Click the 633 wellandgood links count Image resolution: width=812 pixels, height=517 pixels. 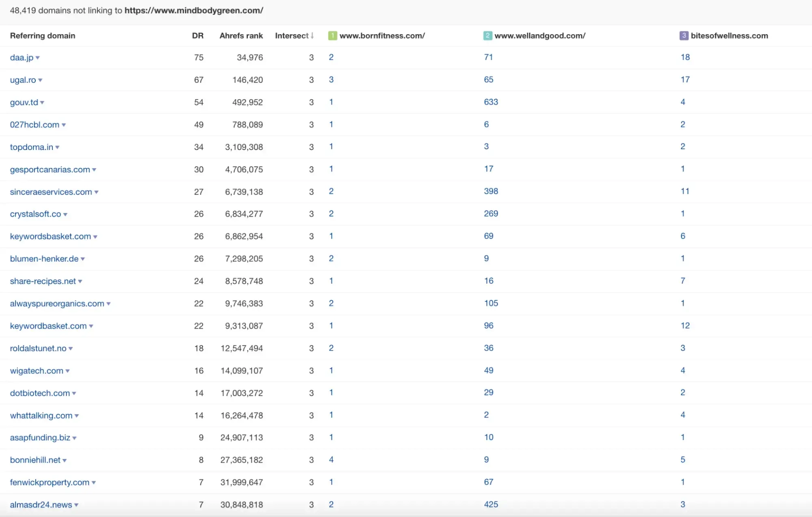point(491,102)
